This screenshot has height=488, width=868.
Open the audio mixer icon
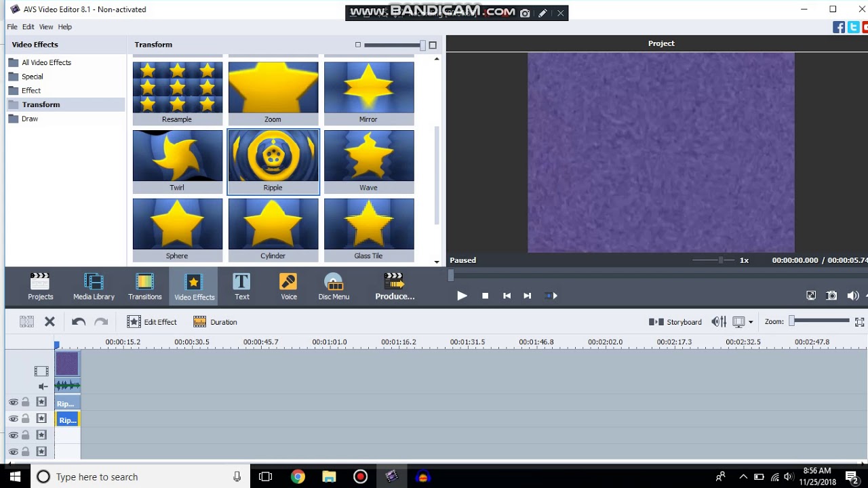tap(719, 322)
